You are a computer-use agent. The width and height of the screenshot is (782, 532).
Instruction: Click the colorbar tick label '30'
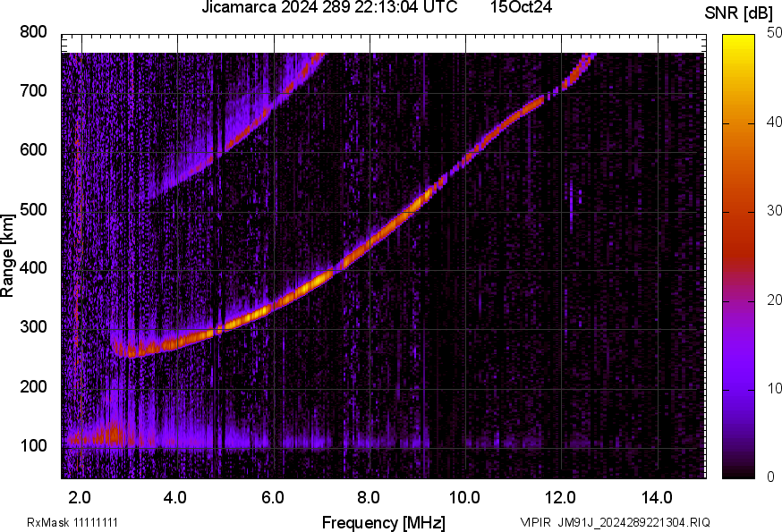774,211
